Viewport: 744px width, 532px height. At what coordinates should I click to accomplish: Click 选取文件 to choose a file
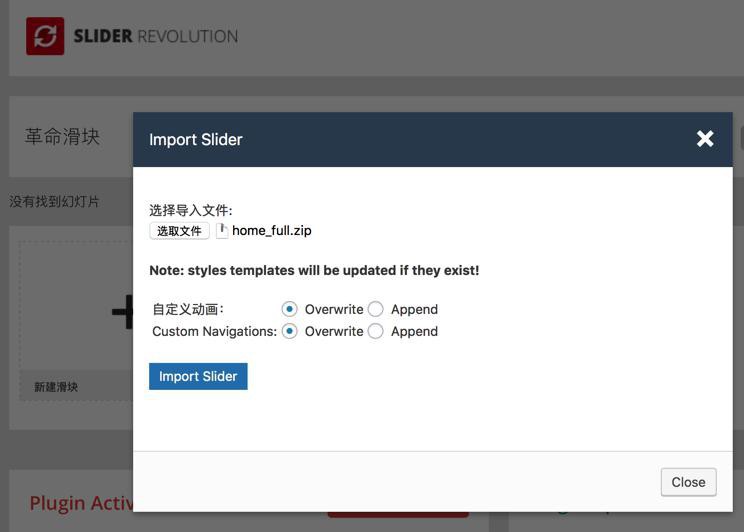(x=179, y=231)
